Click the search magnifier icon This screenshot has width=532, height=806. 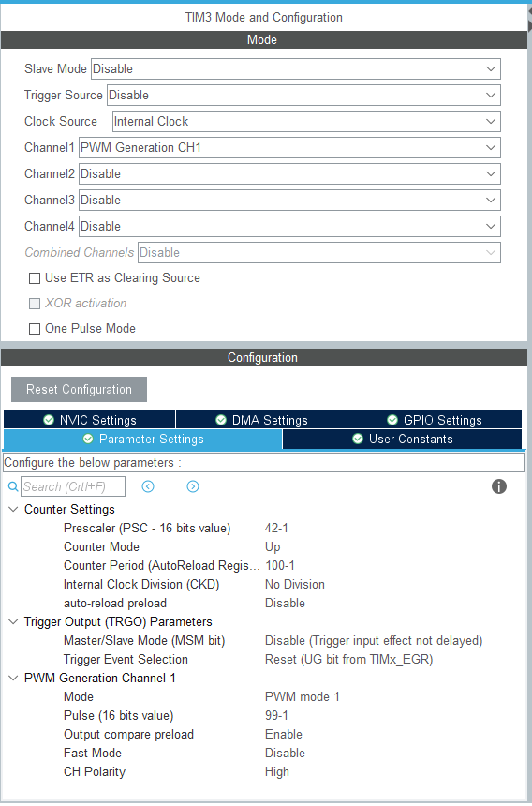point(13,486)
